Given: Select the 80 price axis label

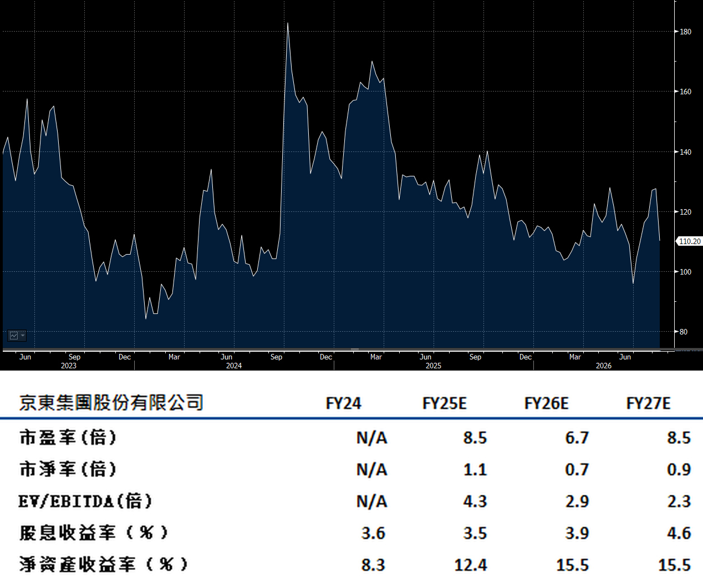Looking at the screenshot, I should (684, 332).
